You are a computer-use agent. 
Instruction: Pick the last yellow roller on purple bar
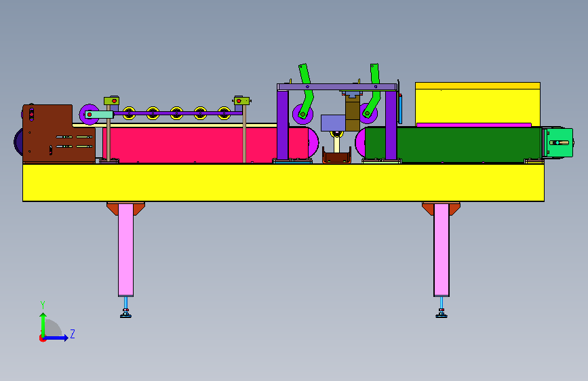(x=224, y=113)
